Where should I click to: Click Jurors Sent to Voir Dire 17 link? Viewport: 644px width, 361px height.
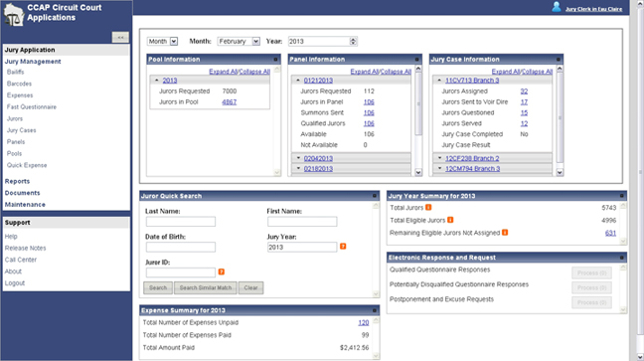pos(524,102)
